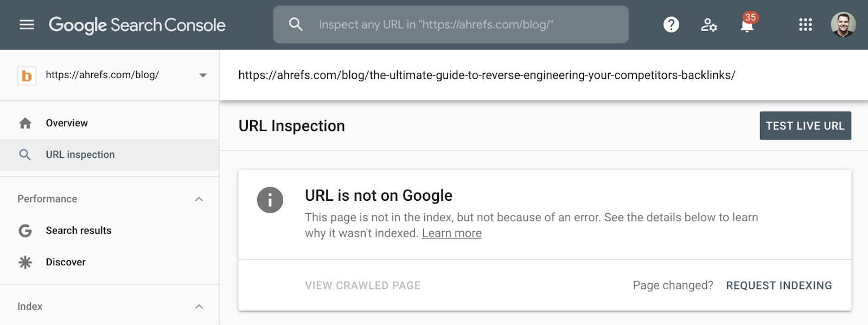
Task: Switch to URL inspection in the sidebar
Action: [x=80, y=155]
